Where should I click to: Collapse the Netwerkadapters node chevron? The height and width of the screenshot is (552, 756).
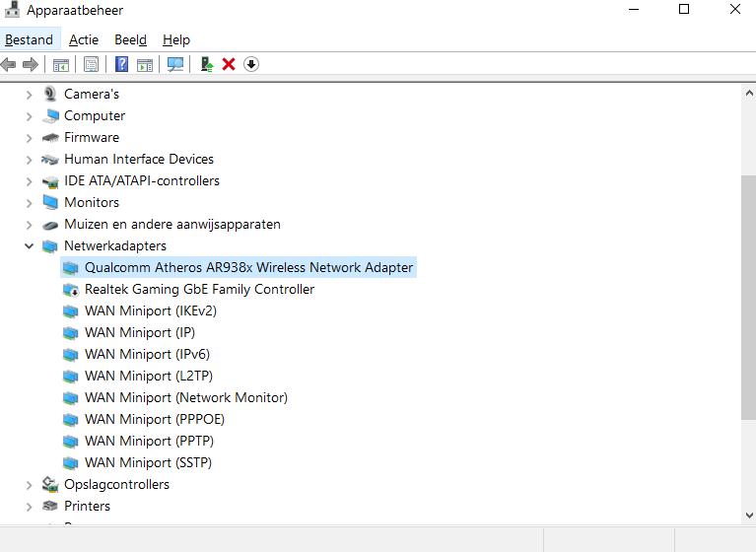coord(29,245)
